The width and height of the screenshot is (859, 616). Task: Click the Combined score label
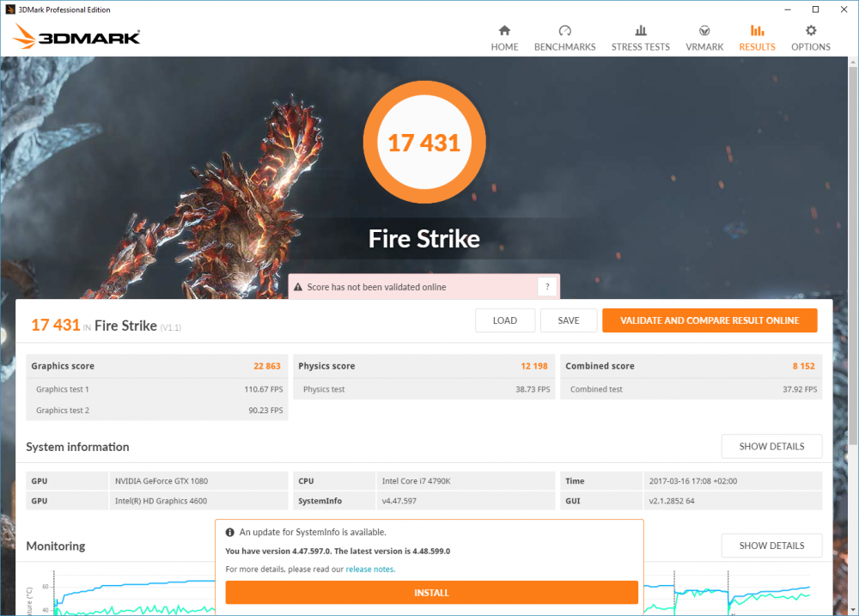click(x=600, y=366)
